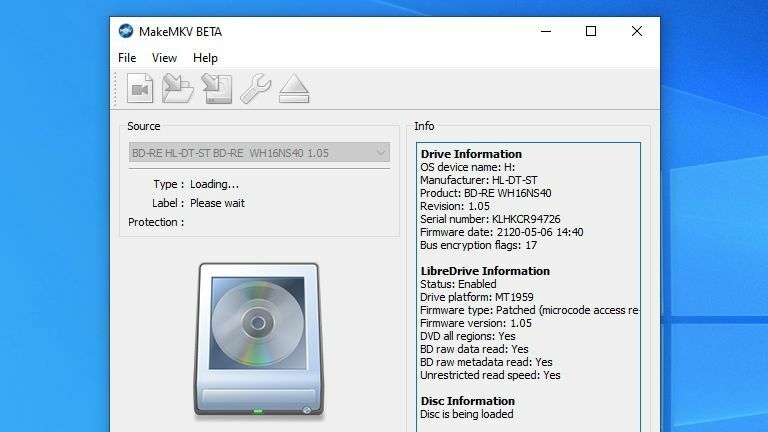Click 'Bus encryption flags: 17' line
Image resolution: width=768 pixels, height=432 pixels.
(x=479, y=245)
